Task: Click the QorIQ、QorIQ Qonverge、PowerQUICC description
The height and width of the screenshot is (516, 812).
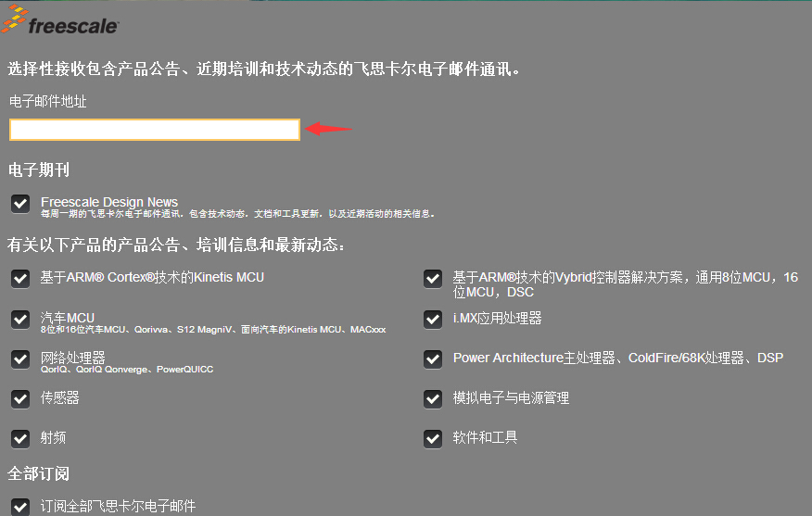Action: click(127, 370)
